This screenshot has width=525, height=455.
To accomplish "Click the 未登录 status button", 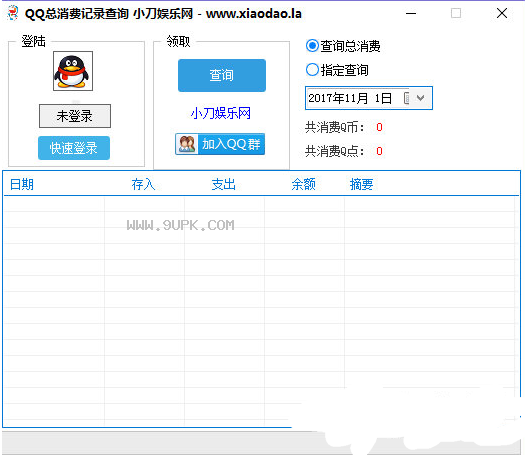I will point(75,116).
